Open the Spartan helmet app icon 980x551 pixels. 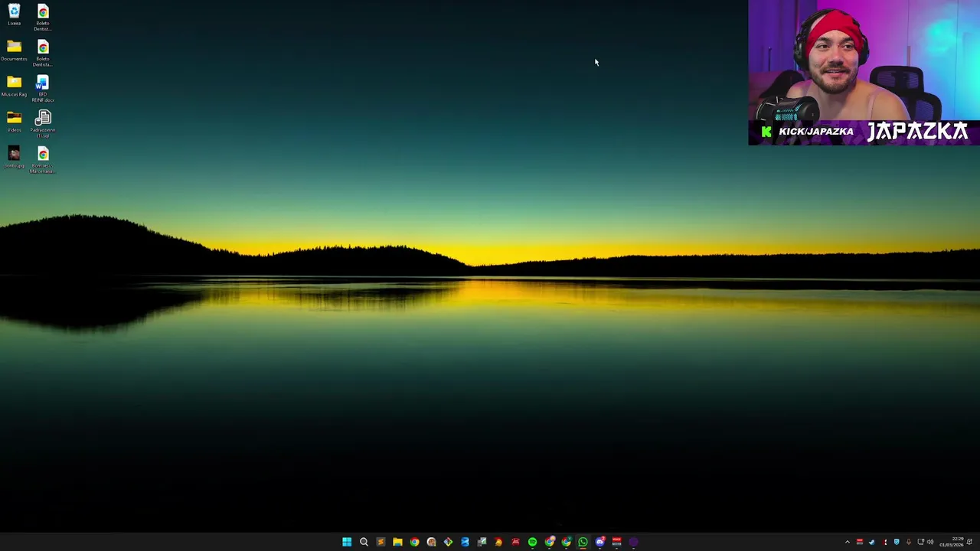498,542
